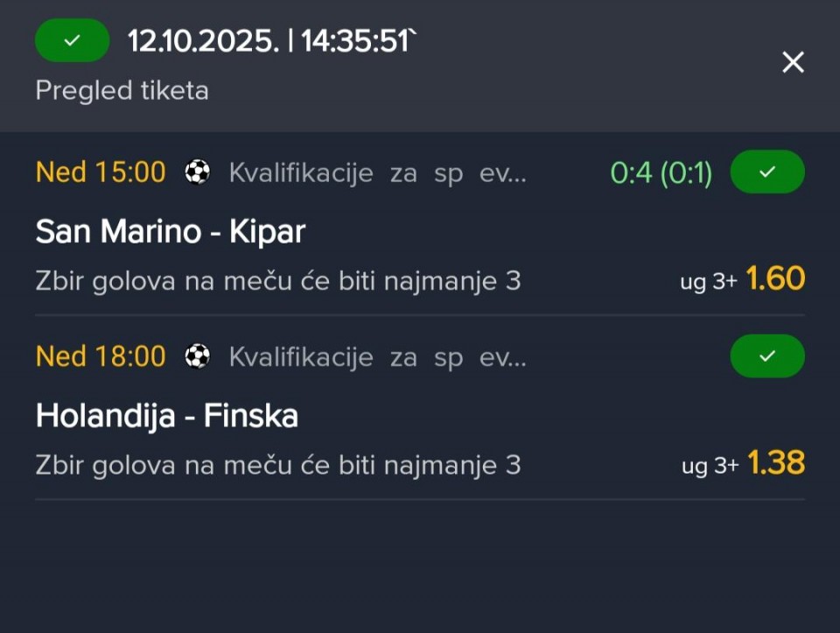Click the 1.60 odds value
Viewport: 840px width, 633px height.
click(x=774, y=279)
